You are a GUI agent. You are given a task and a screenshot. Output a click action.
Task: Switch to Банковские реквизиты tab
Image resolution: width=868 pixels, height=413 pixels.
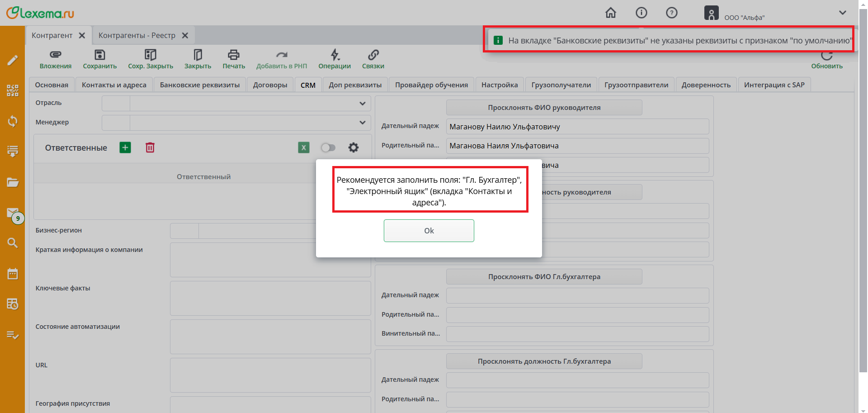click(x=199, y=85)
